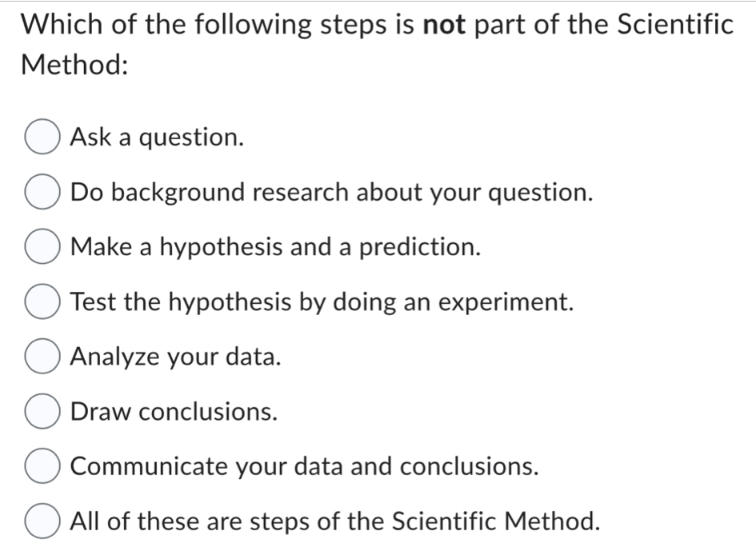The height and width of the screenshot is (559, 756).
Task: Select "Communicate your data and conclusions"
Action: (x=41, y=466)
